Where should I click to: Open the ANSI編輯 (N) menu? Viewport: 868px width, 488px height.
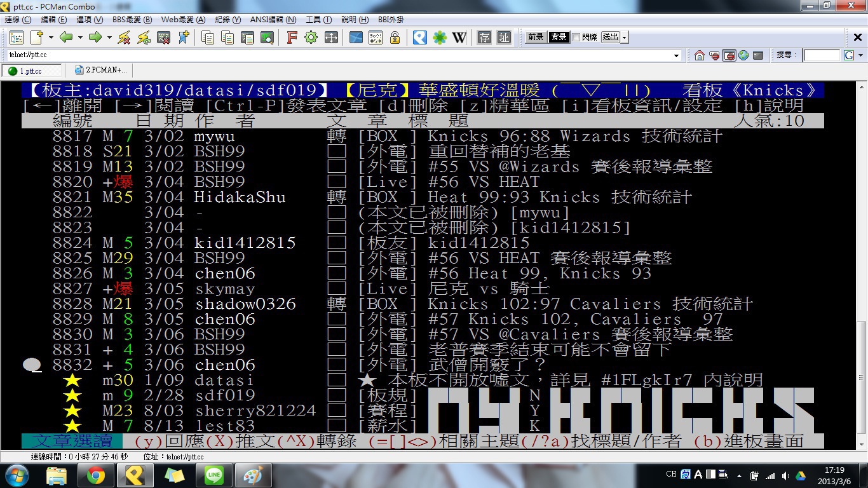coord(272,20)
